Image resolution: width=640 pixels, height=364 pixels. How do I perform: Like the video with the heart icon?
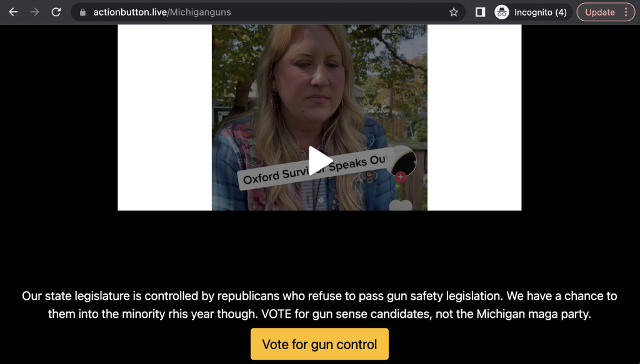coord(401,205)
